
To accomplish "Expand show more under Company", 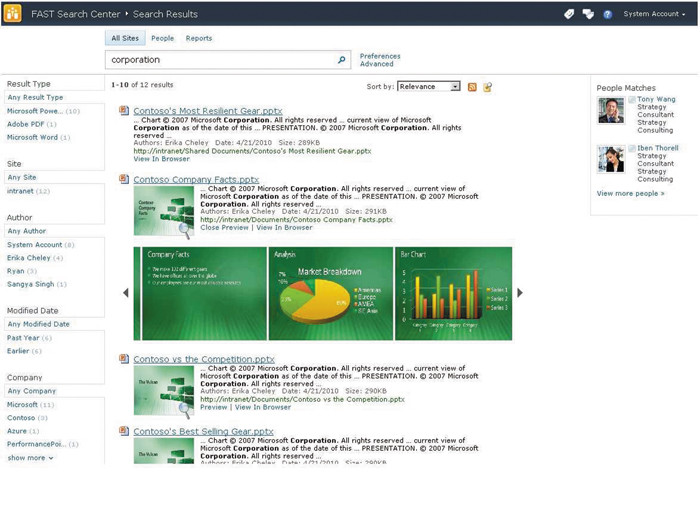I will click(x=31, y=458).
